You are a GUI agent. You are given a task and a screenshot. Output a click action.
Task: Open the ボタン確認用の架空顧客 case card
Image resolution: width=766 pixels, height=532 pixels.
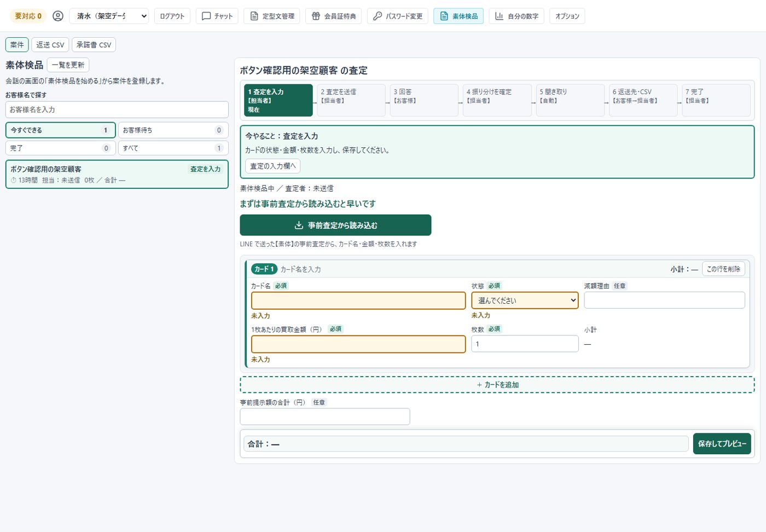[117, 174]
